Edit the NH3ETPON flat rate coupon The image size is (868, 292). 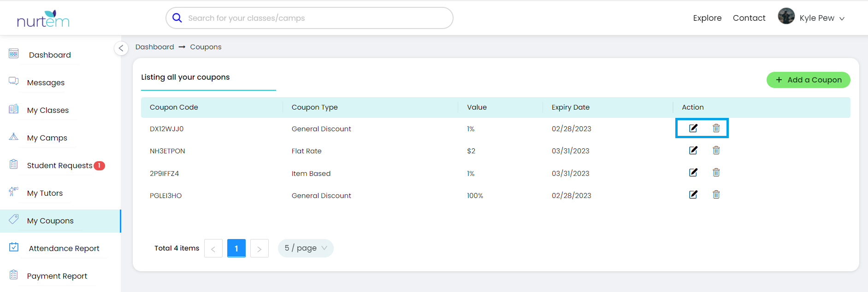click(693, 150)
